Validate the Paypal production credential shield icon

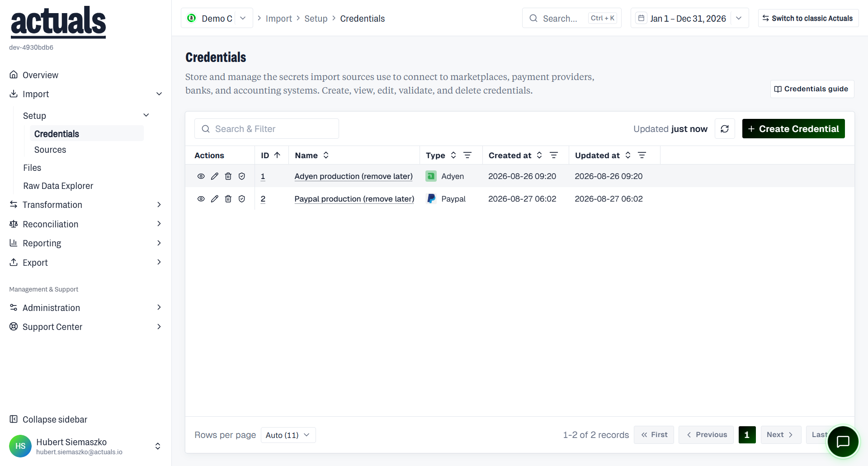[242, 199]
